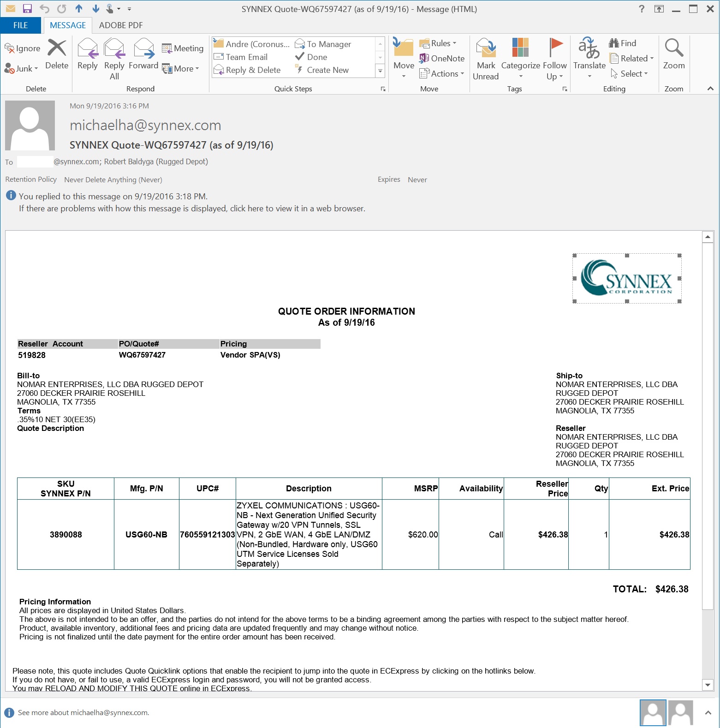720x728 pixels.
Task: Open the Junk dropdown menu
Action: [21, 69]
